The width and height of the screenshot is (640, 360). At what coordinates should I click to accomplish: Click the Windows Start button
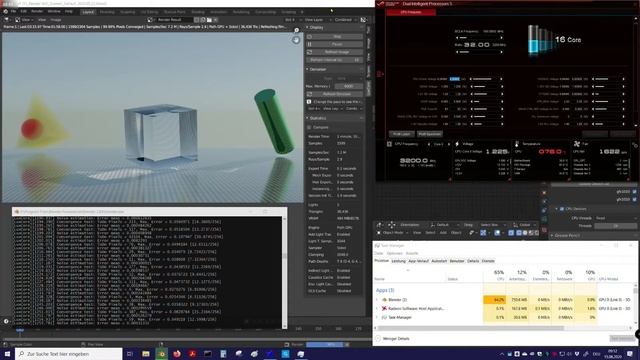coord(7,354)
